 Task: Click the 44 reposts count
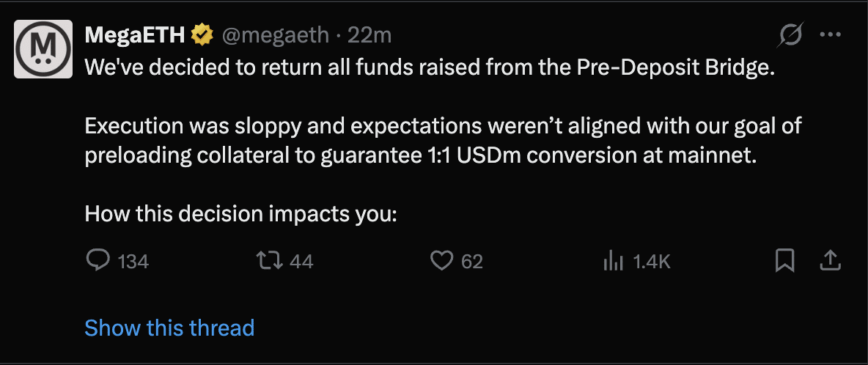pos(301,261)
